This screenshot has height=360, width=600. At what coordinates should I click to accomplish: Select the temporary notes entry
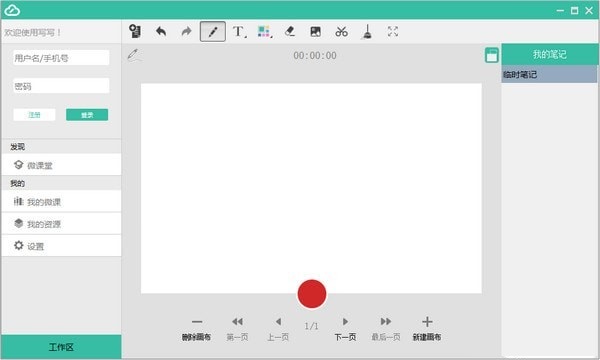[x=549, y=74]
